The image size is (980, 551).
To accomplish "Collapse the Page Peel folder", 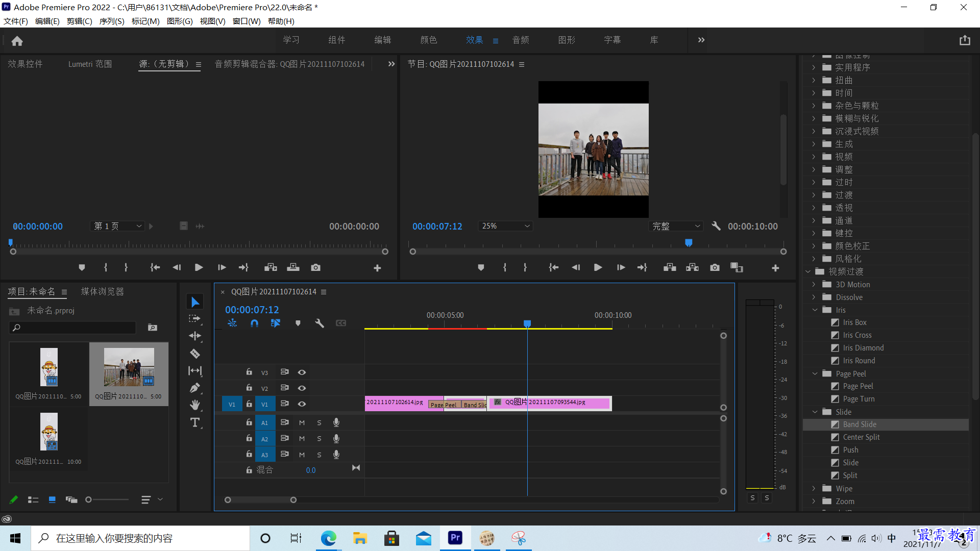I will pos(815,374).
